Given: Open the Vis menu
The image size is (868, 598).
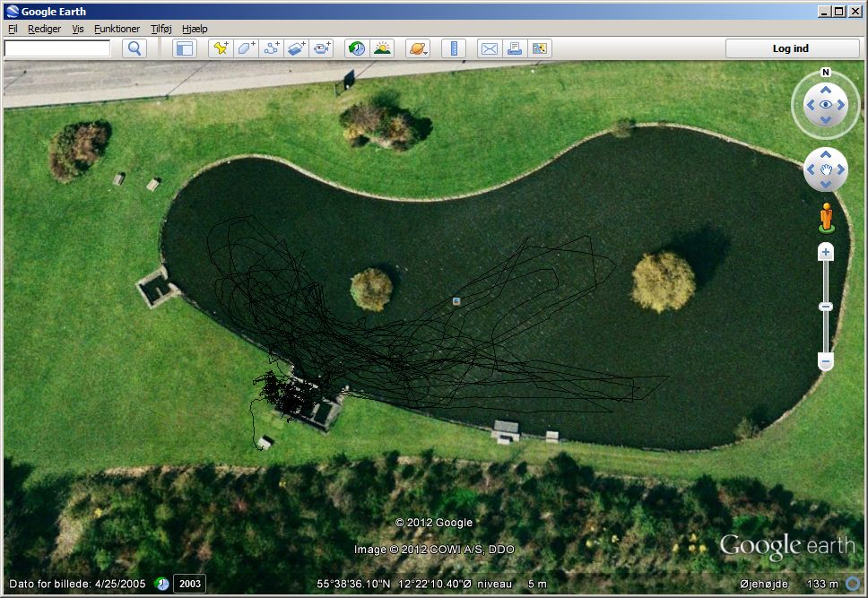Looking at the screenshot, I should coord(77,29).
